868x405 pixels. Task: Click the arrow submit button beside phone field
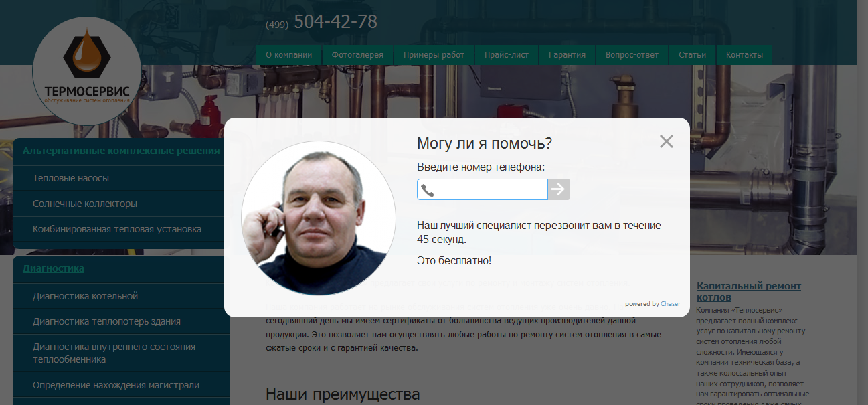click(559, 189)
